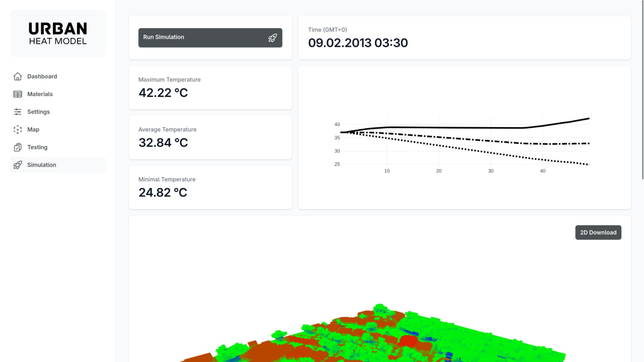Click the 2D Download button
The image size is (644, 362).
point(598,232)
